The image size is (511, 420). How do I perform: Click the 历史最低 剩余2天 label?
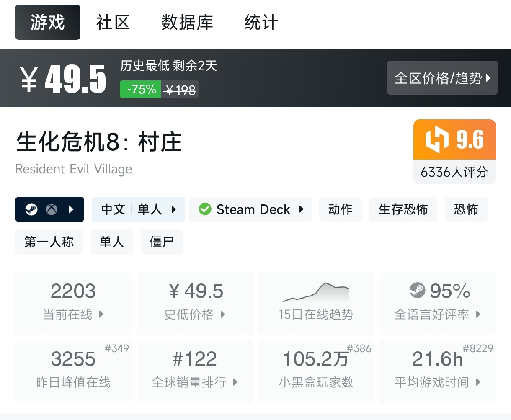[168, 66]
